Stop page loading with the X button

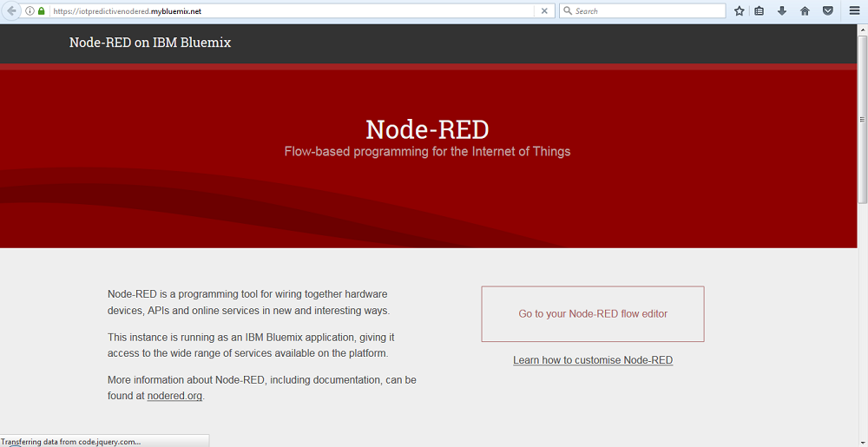tap(544, 11)
